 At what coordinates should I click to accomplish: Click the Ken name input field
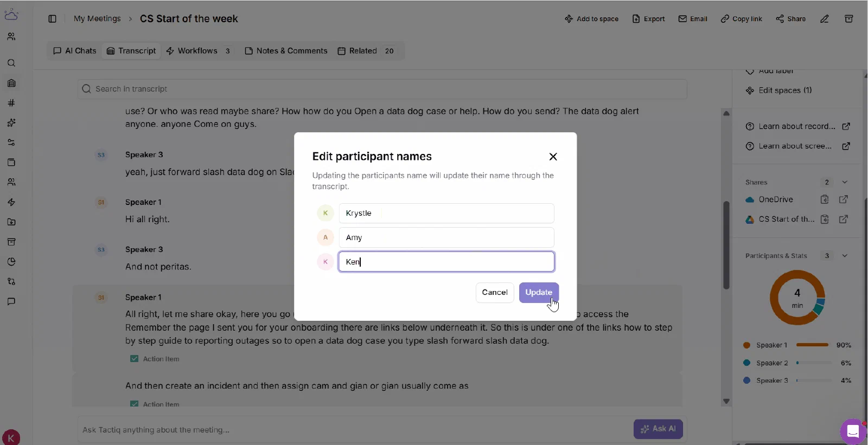446,262
